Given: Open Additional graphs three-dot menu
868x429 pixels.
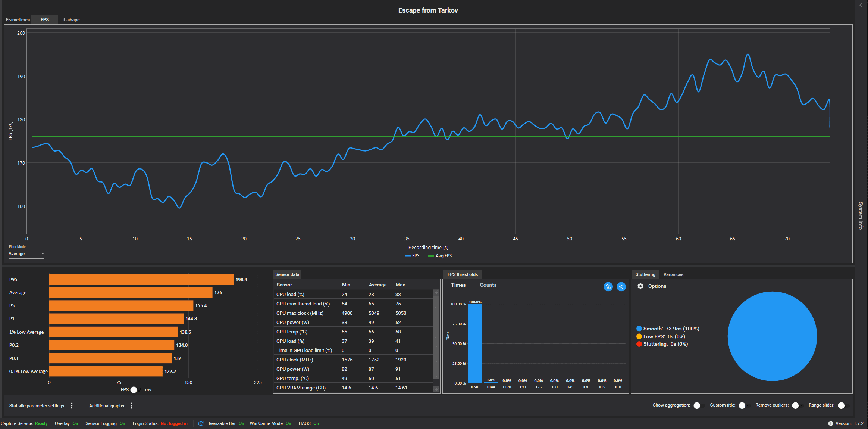Looking at the screenshot, I should pos(132,406).
